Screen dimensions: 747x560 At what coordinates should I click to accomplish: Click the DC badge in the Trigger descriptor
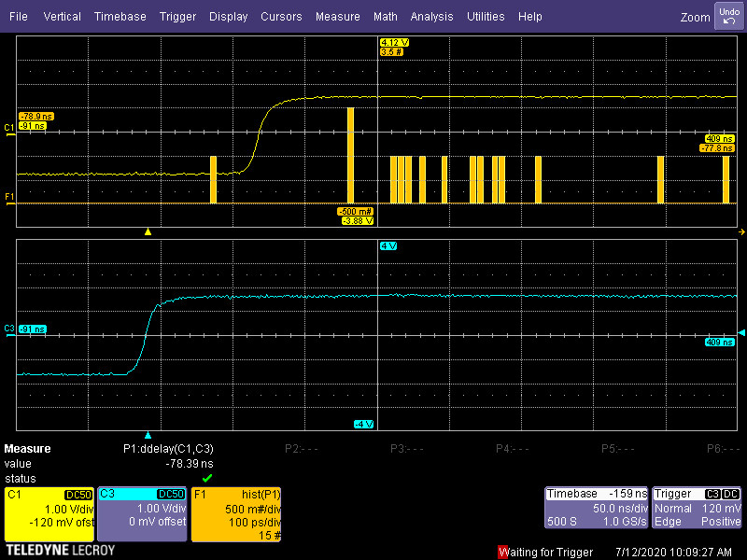[x=730, y=494]
